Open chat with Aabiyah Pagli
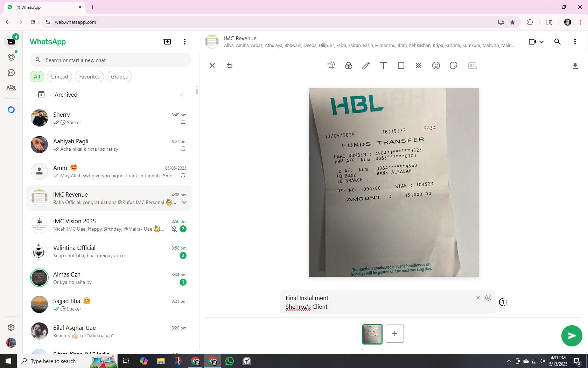 click(x=109, y=145)
